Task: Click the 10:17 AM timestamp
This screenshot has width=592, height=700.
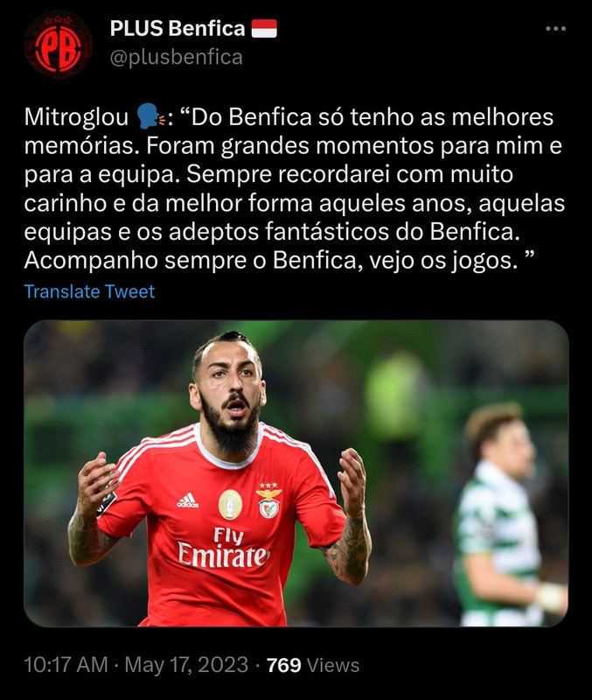Action: [66, 665]
